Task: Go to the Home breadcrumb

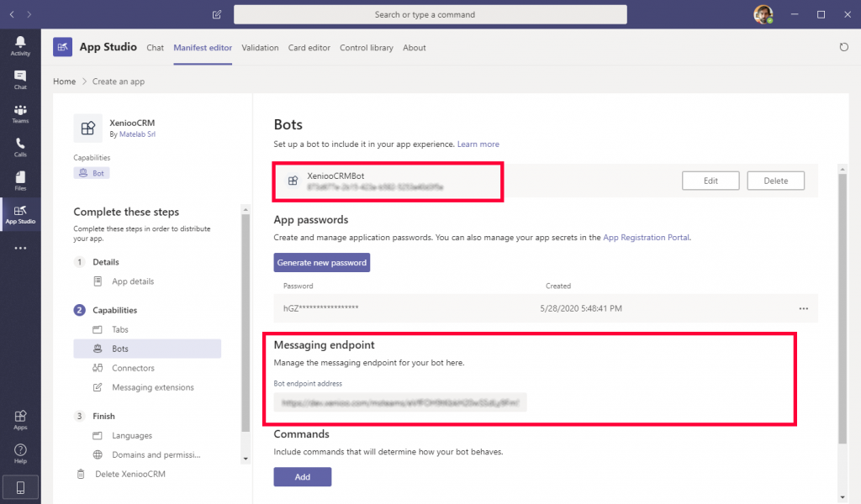Action: click(64, 81)
